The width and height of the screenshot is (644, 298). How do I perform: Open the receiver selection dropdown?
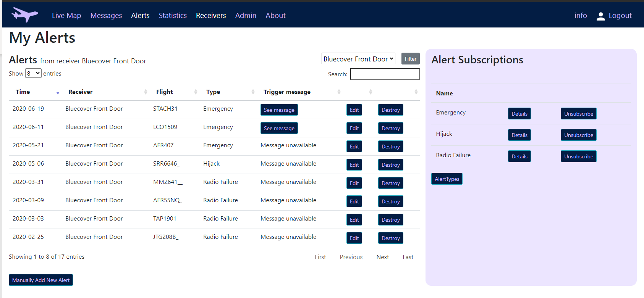pos(358,59)
